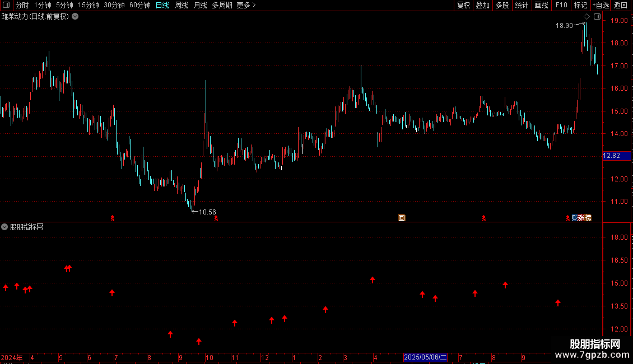The height and width of the screenshot is (364, 633).
Task: Select the 5分钟 period tab
Action: 64,5
